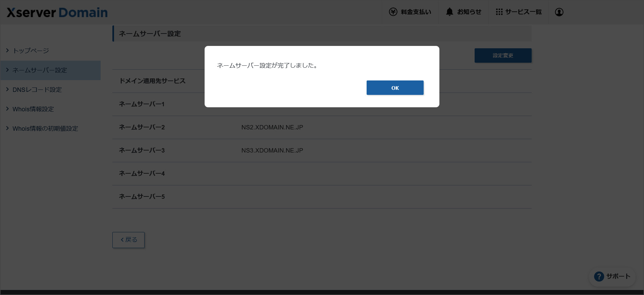Click the お知らせ label in header
The width and height of the screenshot is (644, 295).
click(469, 12)
